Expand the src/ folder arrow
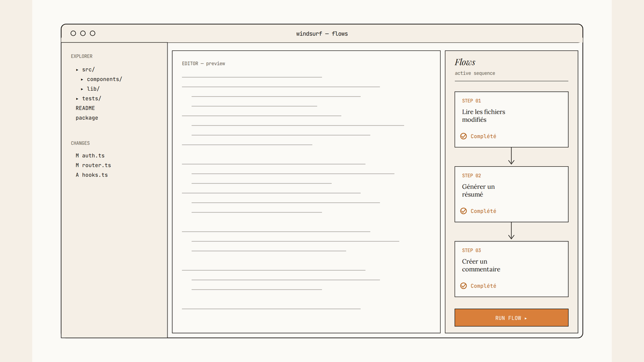This screenshot has width=644, height=362. 77,70
